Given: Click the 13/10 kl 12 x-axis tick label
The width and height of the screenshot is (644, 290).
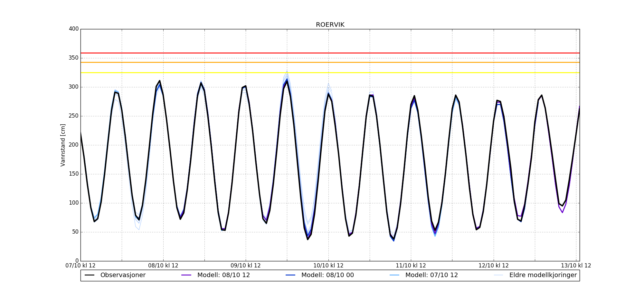Looking at the screenshot, I should click(x=576, y=266).
